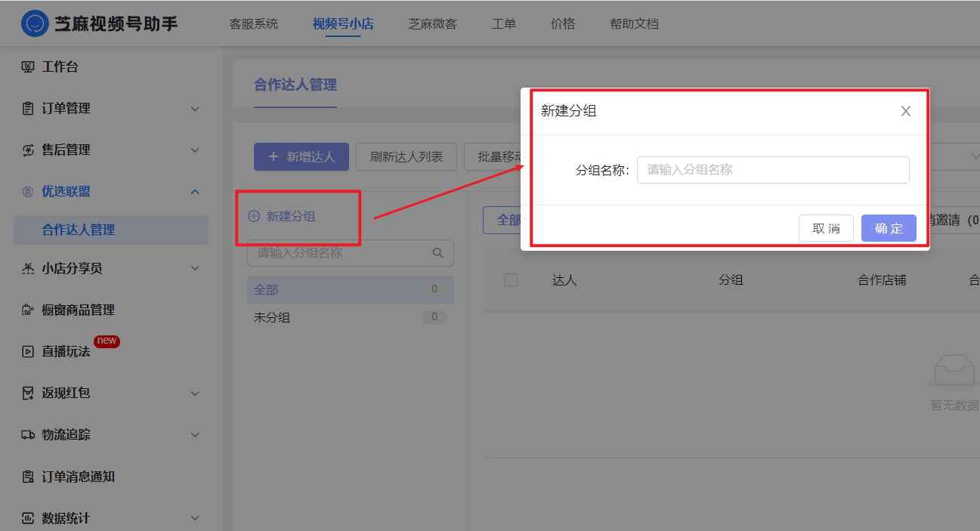Click 取消 in the 新建分组 dialog

[826, 228]
